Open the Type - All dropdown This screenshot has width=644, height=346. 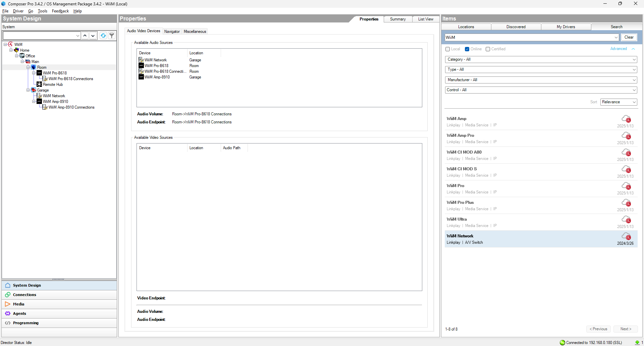pos(541,69)
